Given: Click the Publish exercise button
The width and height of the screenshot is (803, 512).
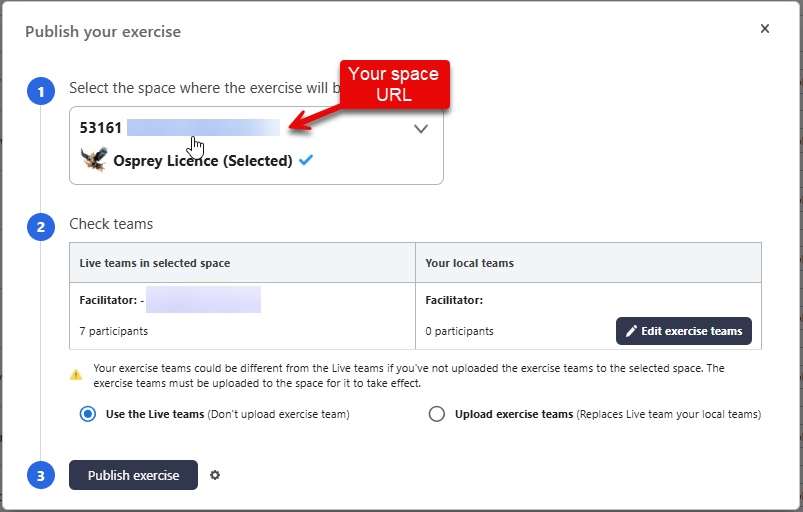Looking at the screenshot, I should [x=133, y=475].
